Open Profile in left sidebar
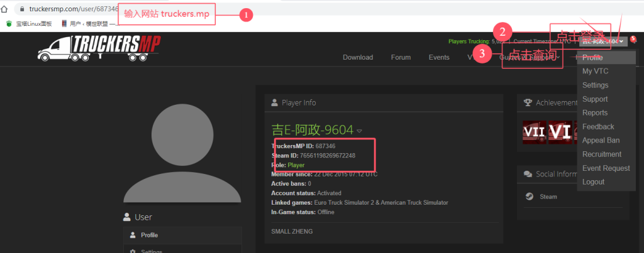Screen dimensions: 644x253 pyautogui.click(x=182, y=235)
